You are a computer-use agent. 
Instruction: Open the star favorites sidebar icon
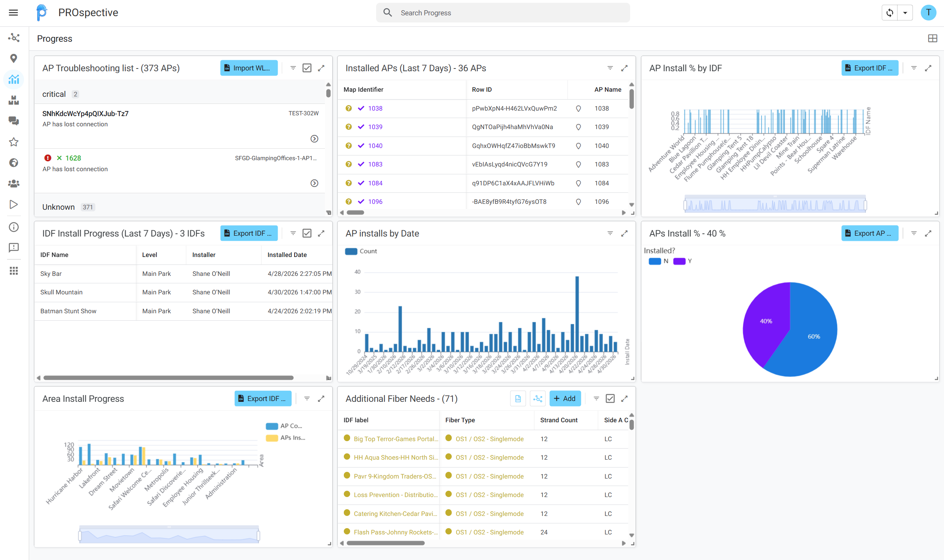14,142
